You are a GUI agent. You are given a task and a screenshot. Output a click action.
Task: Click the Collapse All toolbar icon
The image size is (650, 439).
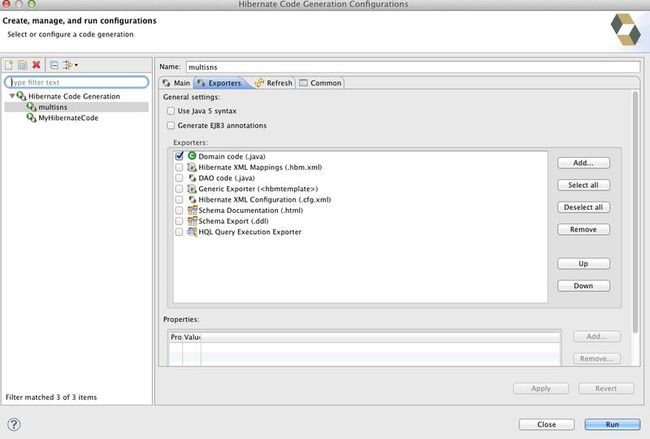[54, 65]
